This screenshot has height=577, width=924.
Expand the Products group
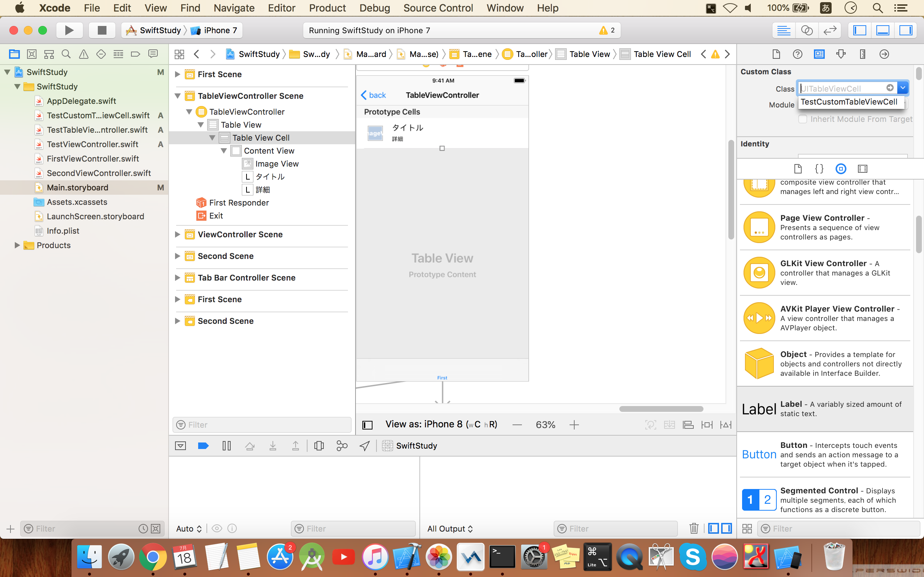coord(17,245)
